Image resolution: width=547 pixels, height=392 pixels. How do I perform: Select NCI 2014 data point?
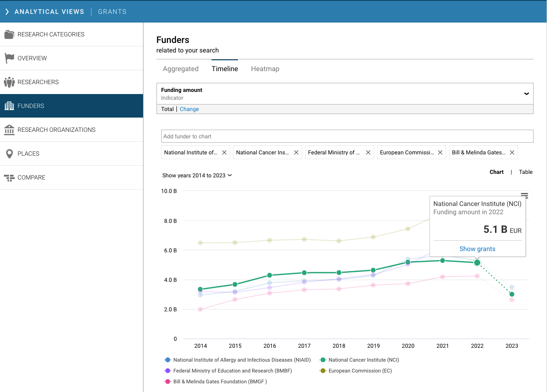click(200, 289)
